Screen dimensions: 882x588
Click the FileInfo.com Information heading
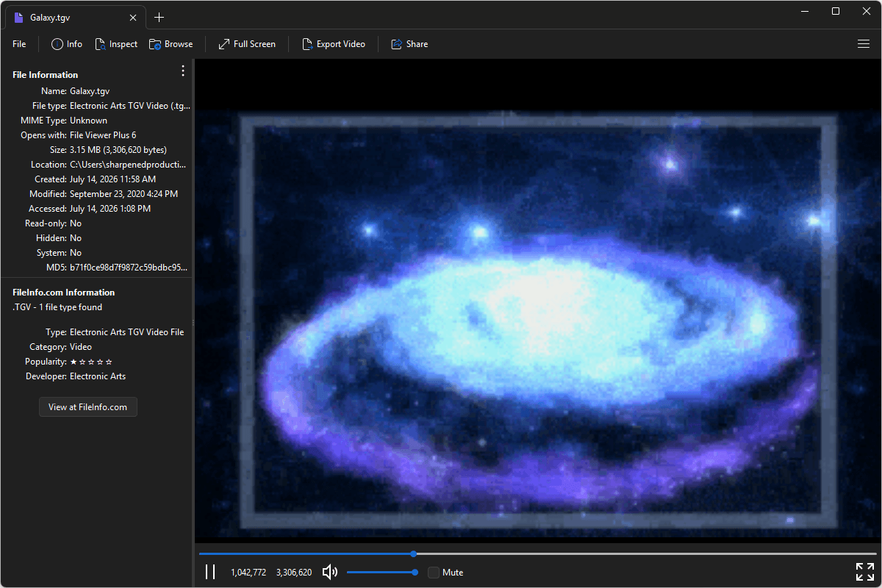point(64,293)
